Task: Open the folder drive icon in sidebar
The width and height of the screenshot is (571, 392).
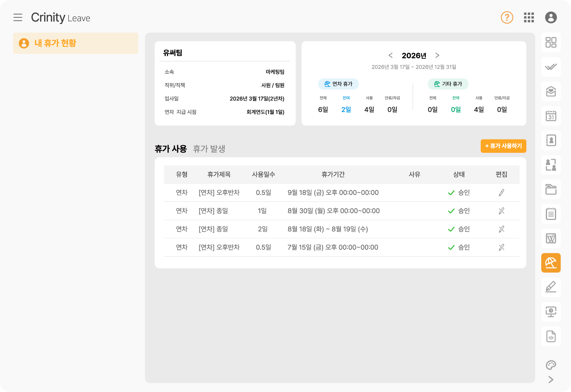Action: pyautogui.click(x=551, y=189)
